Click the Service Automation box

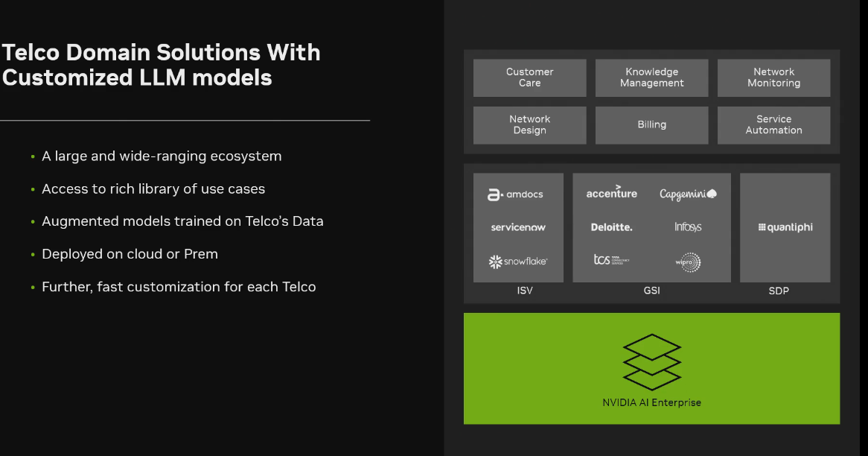pos(774,125)
